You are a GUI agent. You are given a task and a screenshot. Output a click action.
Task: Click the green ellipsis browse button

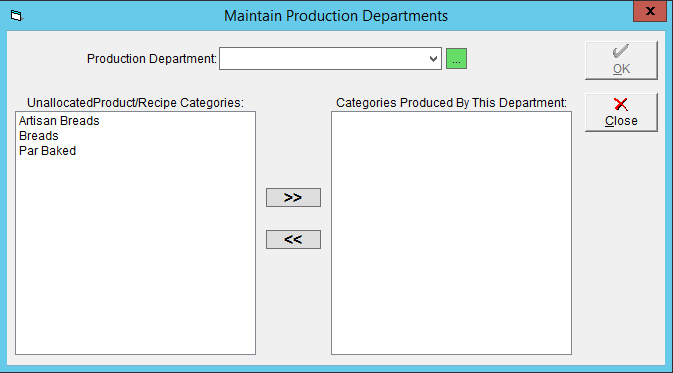(456, 59)
